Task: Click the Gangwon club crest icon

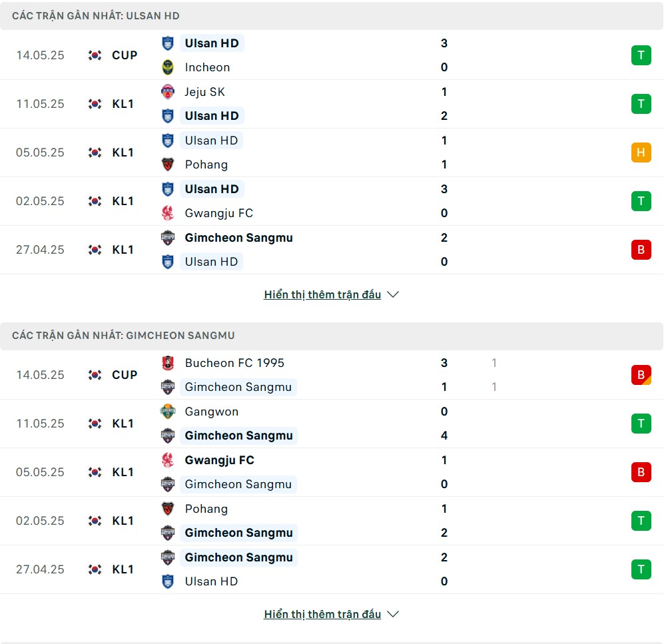Action: pyautogui.click(x=168, y=411)
